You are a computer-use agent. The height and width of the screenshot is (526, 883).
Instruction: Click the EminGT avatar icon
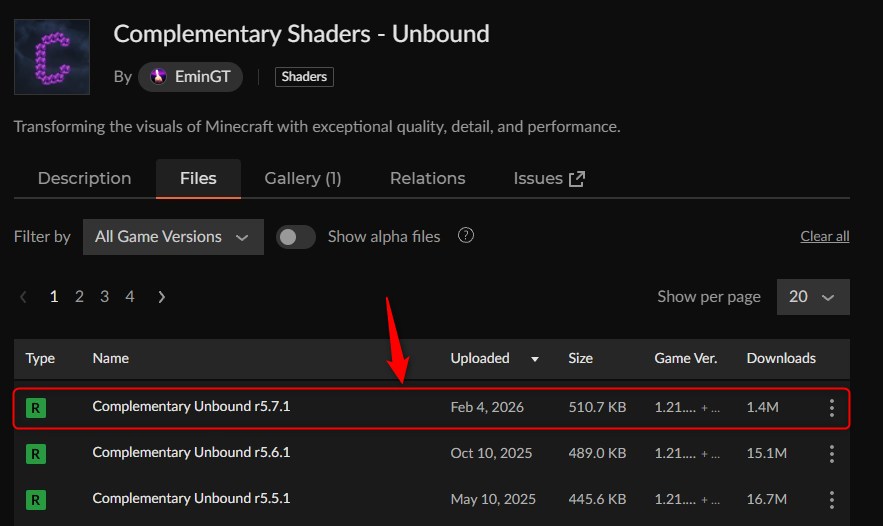pyautogui.click(x=158, y=77)
